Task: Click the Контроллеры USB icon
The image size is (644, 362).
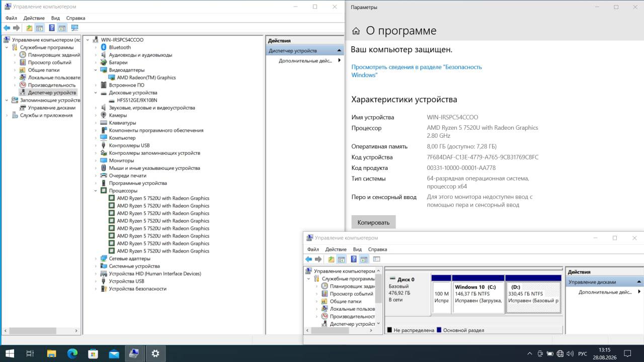Action: pyautogui.click(x=104, y=145)
